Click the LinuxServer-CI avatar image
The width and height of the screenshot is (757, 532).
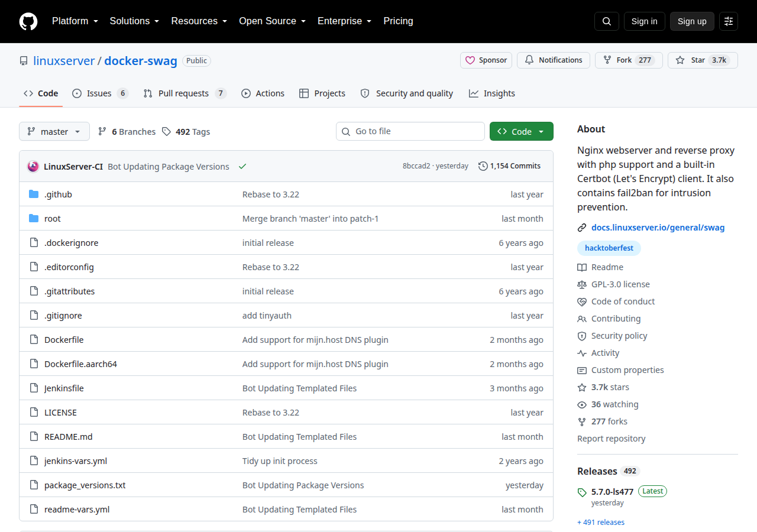click(33, 166)
